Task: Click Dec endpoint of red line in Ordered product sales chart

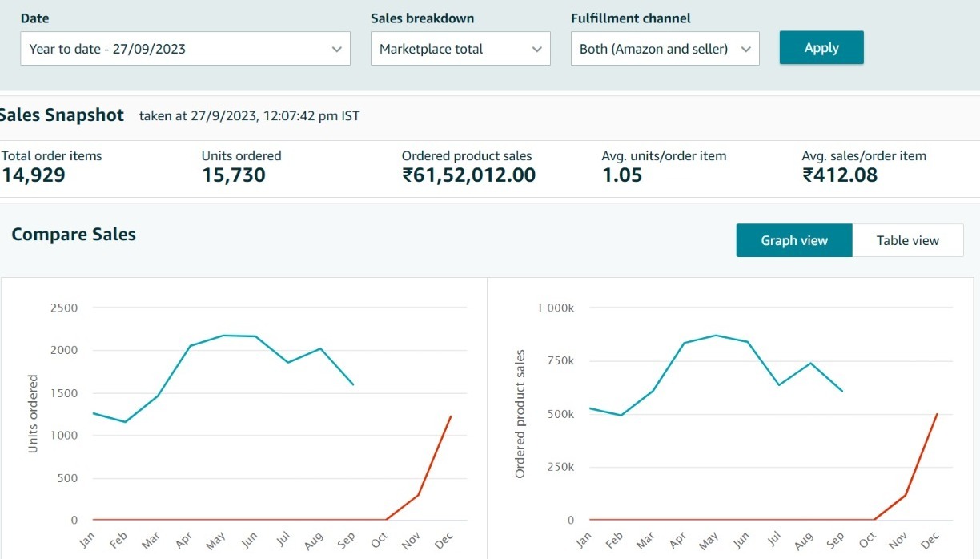Action: [937, 414]
